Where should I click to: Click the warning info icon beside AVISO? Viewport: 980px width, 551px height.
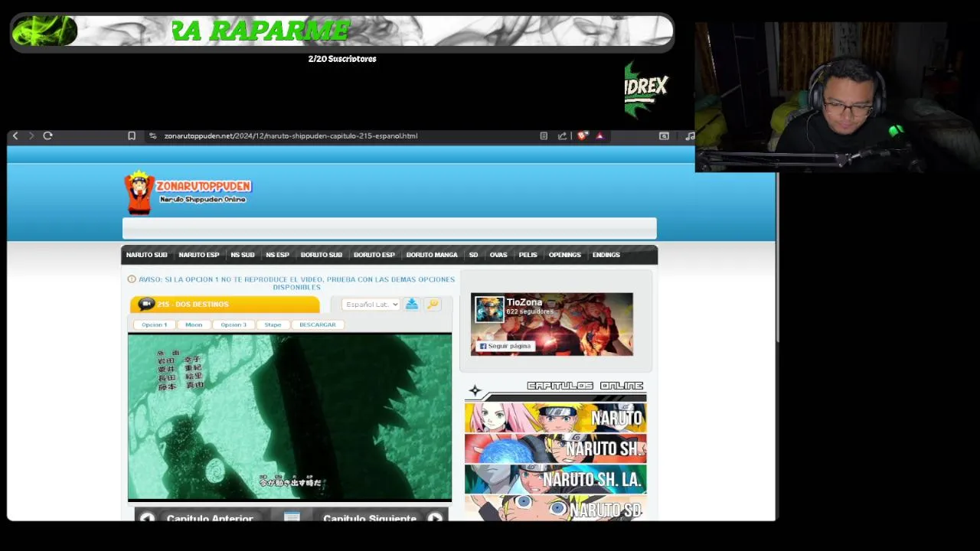tap(132, 279)
